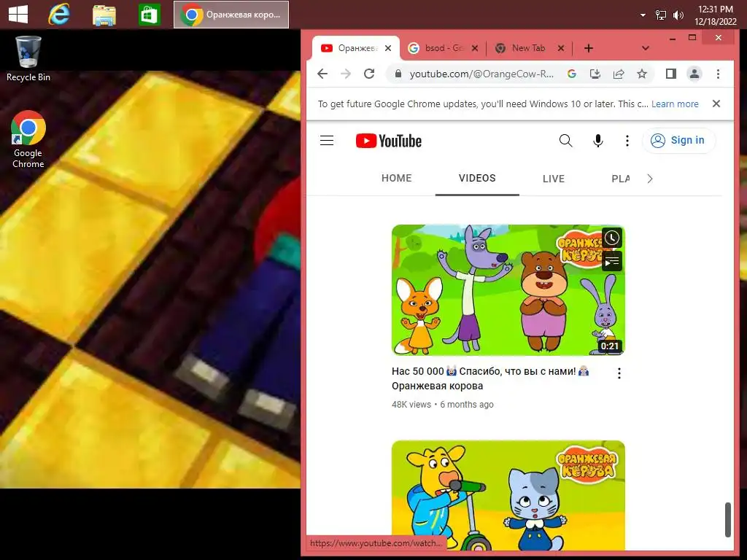Screen dimensions: 747x560
Task: Show more channel tabs with chevron
Action: click(x=650, y=179)
